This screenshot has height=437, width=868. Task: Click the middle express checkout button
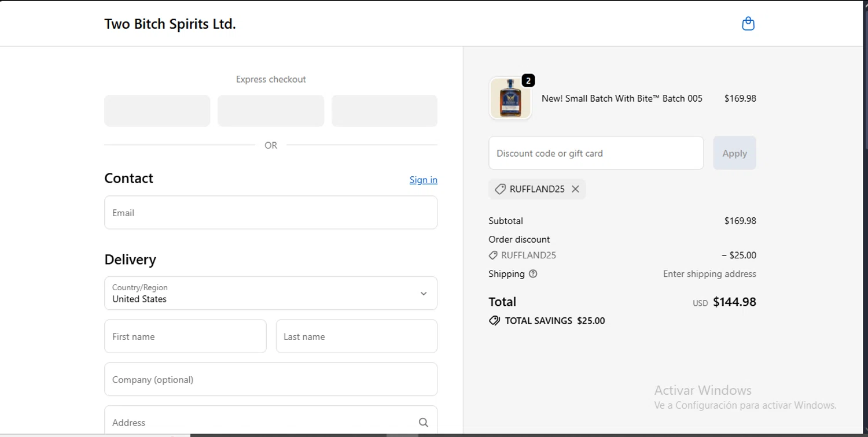271,111
